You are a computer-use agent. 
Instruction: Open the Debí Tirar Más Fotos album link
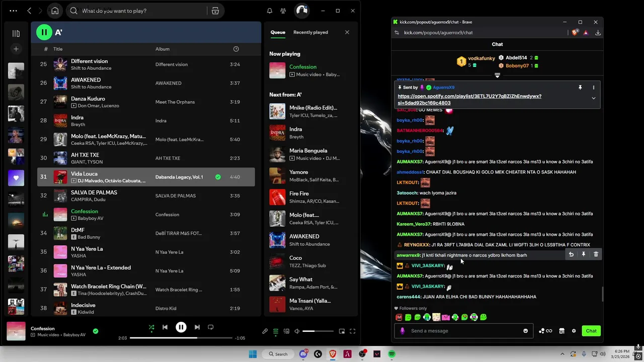pos(179,233)
